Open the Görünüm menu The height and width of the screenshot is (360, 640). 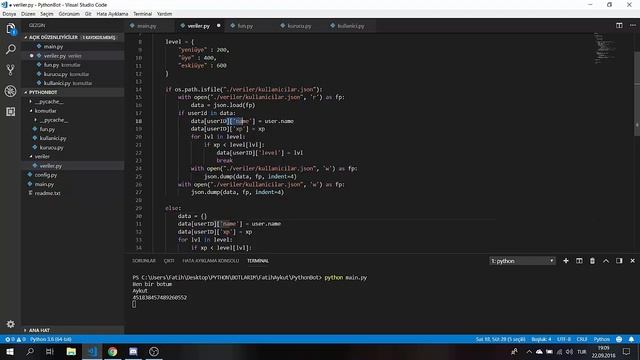(69, 14)
